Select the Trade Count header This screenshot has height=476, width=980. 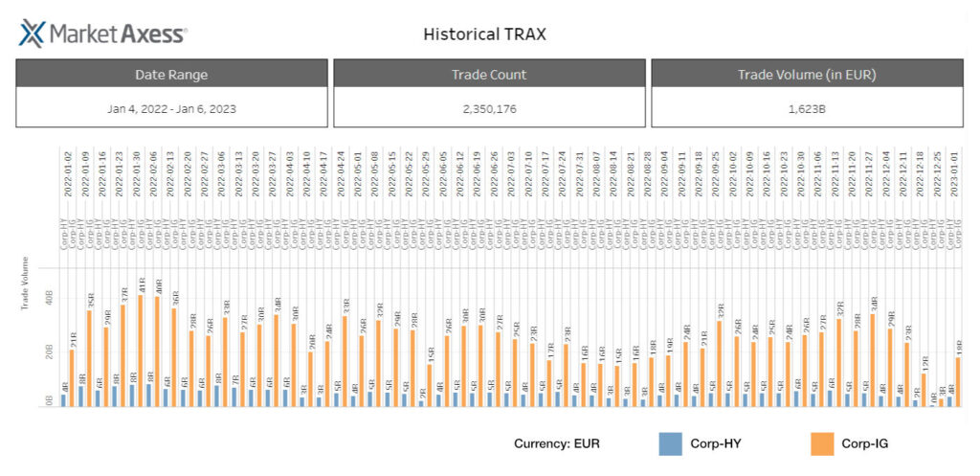[x=489, y=75]
